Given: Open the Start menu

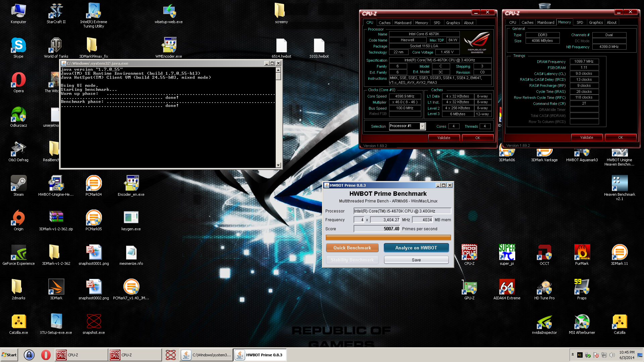Looking at the screenshot, I should [x=9, y=355].
